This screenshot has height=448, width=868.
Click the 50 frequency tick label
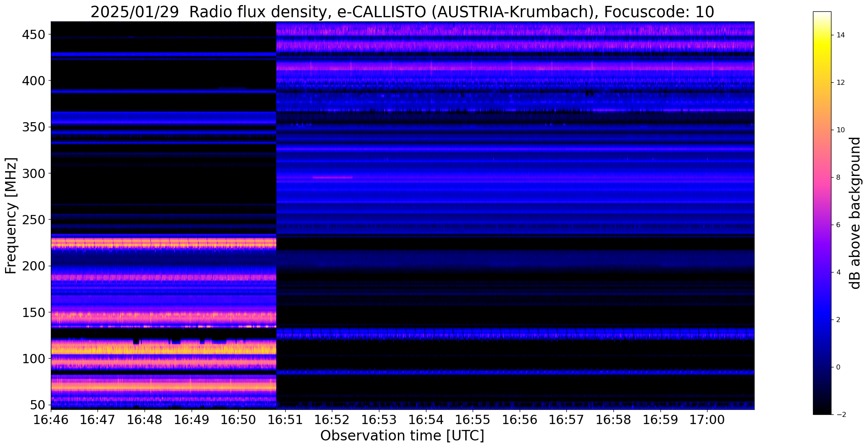coord(37,405)
